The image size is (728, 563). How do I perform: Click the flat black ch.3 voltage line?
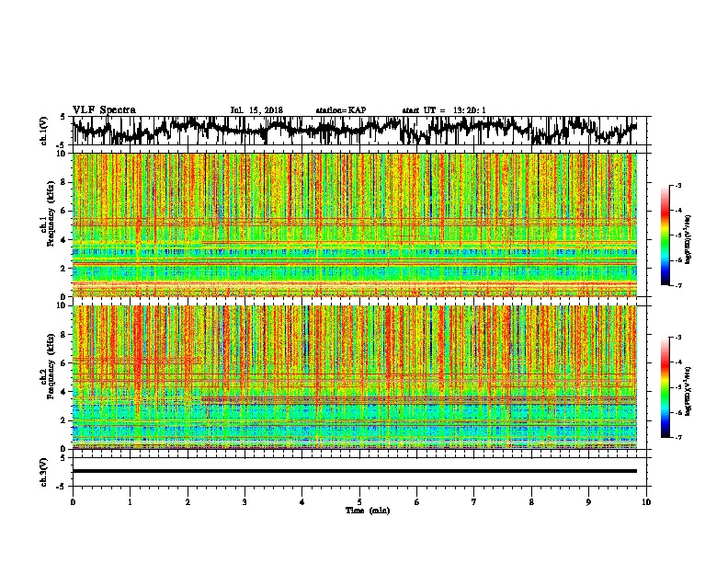point(355,471)
